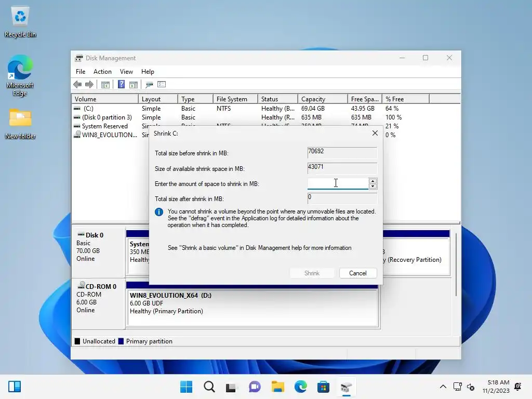The width and height of the screenshot is (532, 399).
Task: Click the Show/Hide Console Tree toolbar icon
Action: 105,85
